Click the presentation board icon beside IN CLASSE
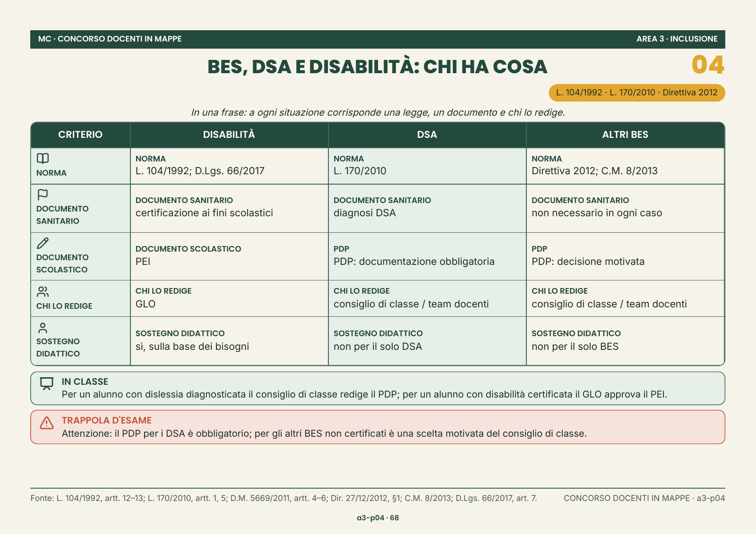This screenshot has width=756, height=534. click(46, 384)
